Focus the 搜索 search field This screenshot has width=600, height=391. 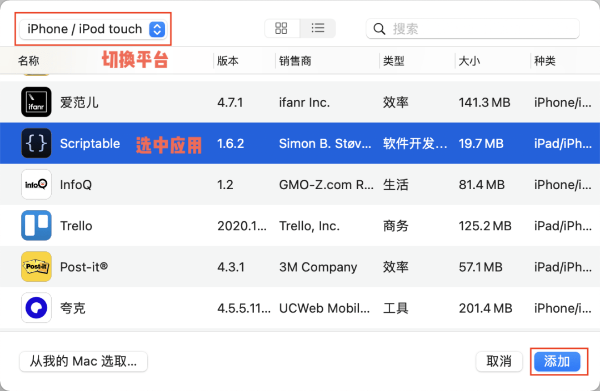click(x=473, y=29)
